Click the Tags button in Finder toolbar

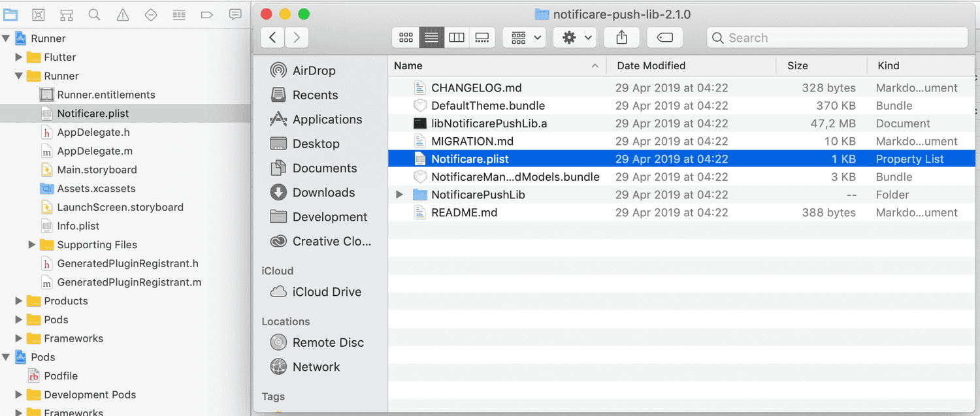point(664,37)
